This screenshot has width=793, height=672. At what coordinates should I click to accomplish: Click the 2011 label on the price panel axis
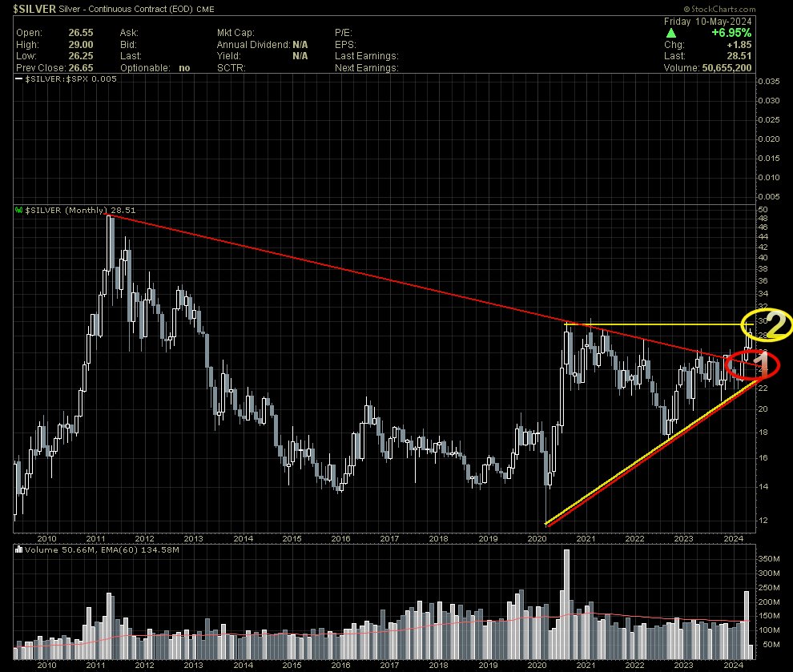tap(95, 538)
